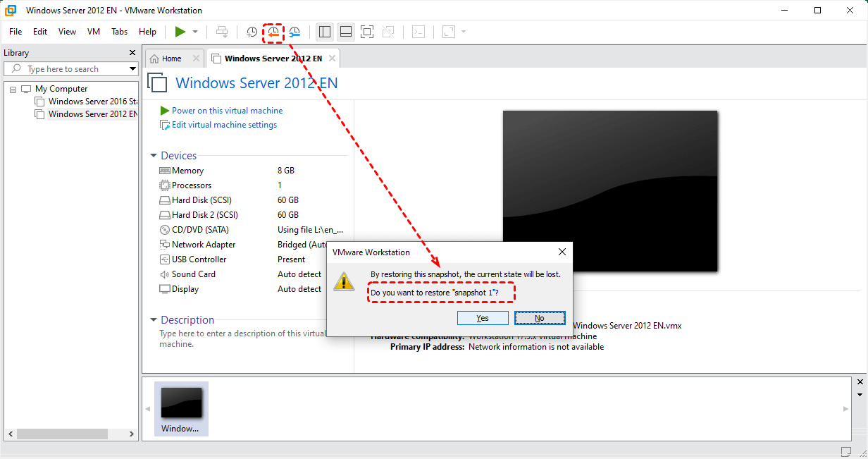This screenshot has width=868, height=459.
Task: Click the Bridged network adapter value
Action: pyautogui.click(x=302, y=245)
